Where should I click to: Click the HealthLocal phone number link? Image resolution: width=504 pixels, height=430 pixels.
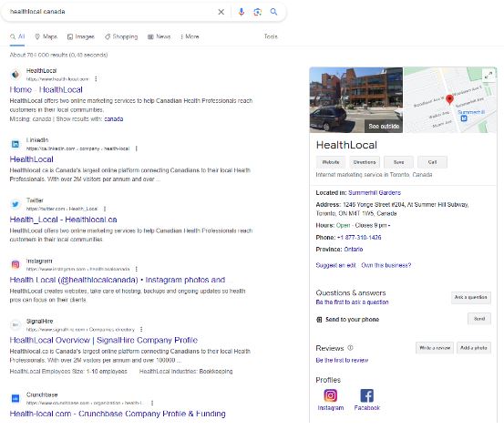[359, 238]
